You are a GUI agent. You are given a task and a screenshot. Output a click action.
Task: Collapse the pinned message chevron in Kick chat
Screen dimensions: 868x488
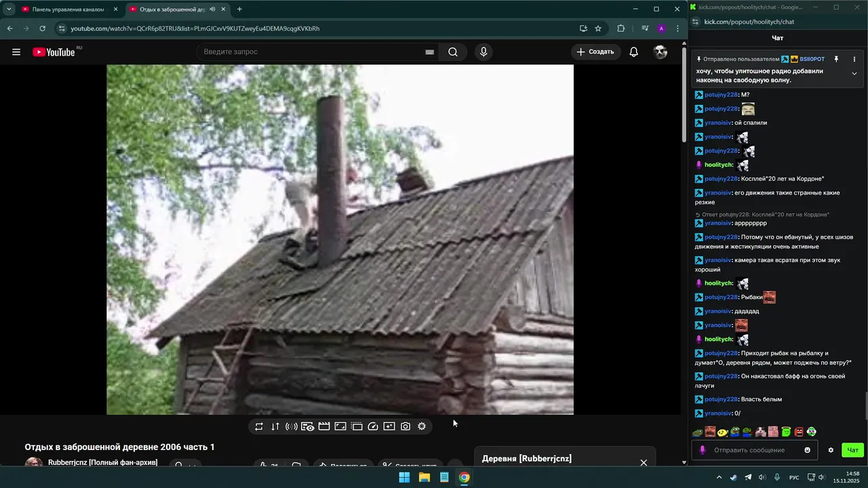854,74
